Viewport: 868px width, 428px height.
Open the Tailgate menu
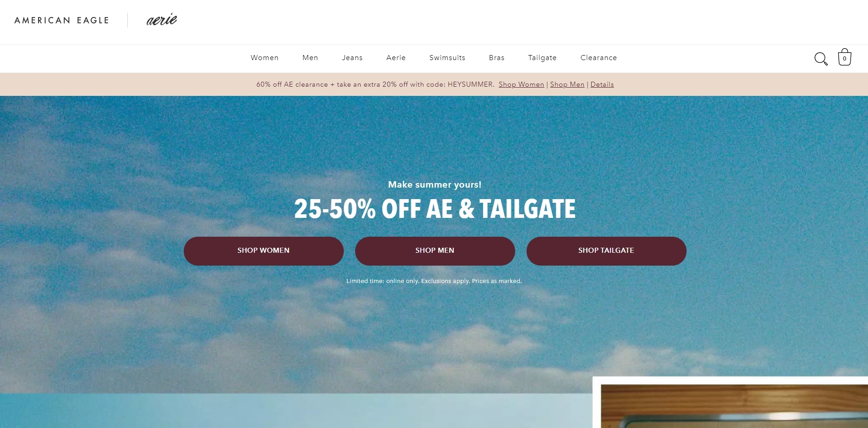tap(542, 58)
